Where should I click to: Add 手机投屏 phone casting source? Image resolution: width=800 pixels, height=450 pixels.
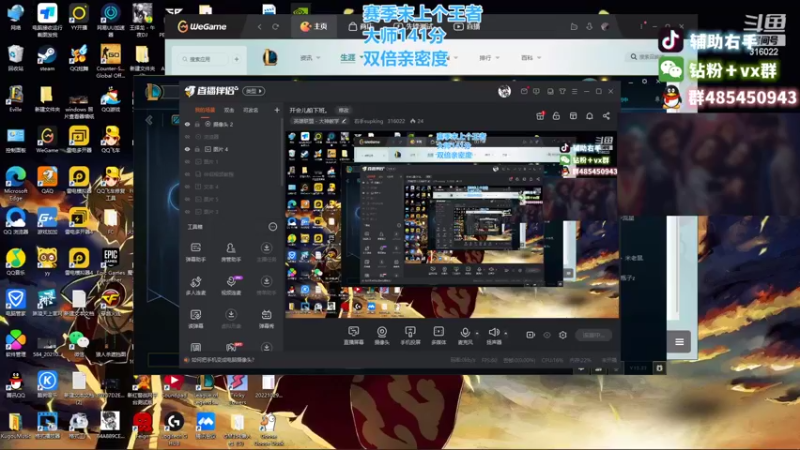(410, 336)
